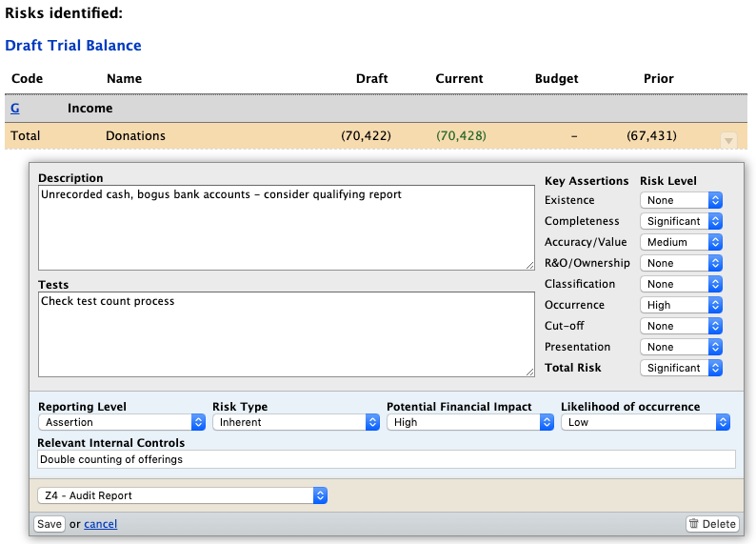Open Completeness risk level dropdown
Image resolution: width=756 pixels, height=544 pixels.
point(681,221)
